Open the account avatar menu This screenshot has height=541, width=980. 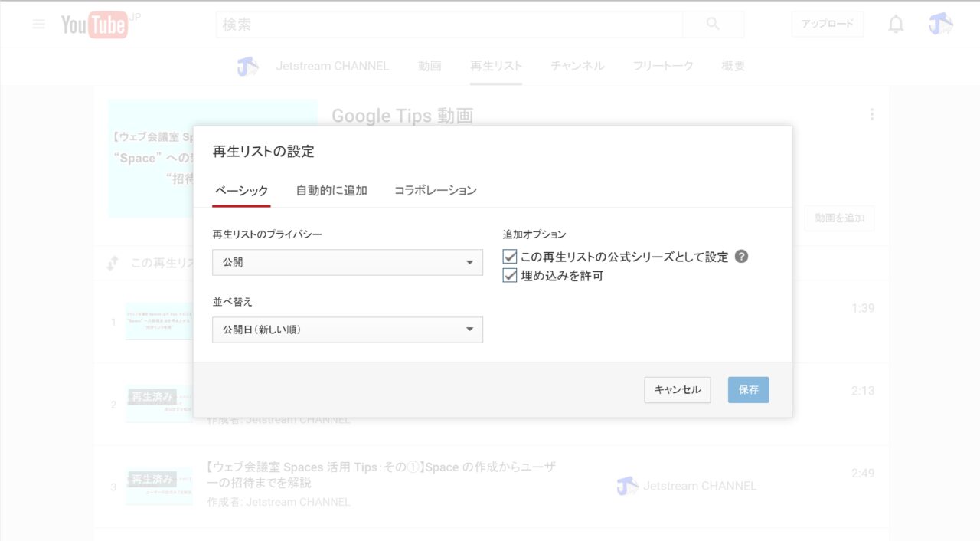940,25
